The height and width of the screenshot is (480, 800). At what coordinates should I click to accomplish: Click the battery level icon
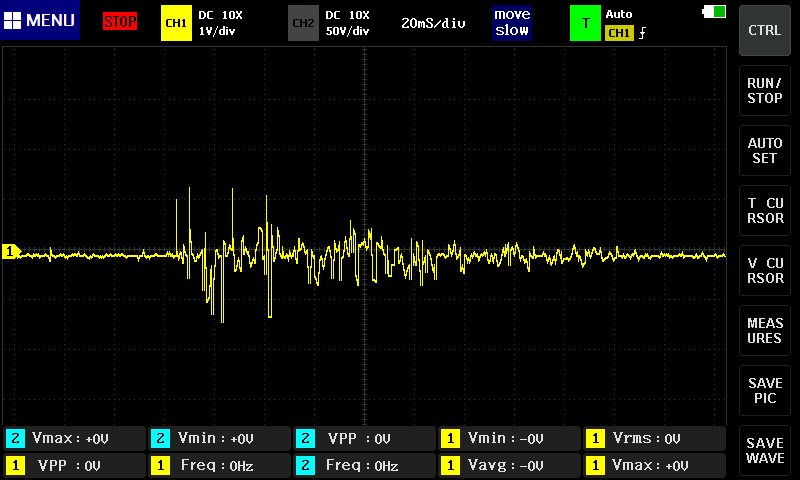(715, 11)
